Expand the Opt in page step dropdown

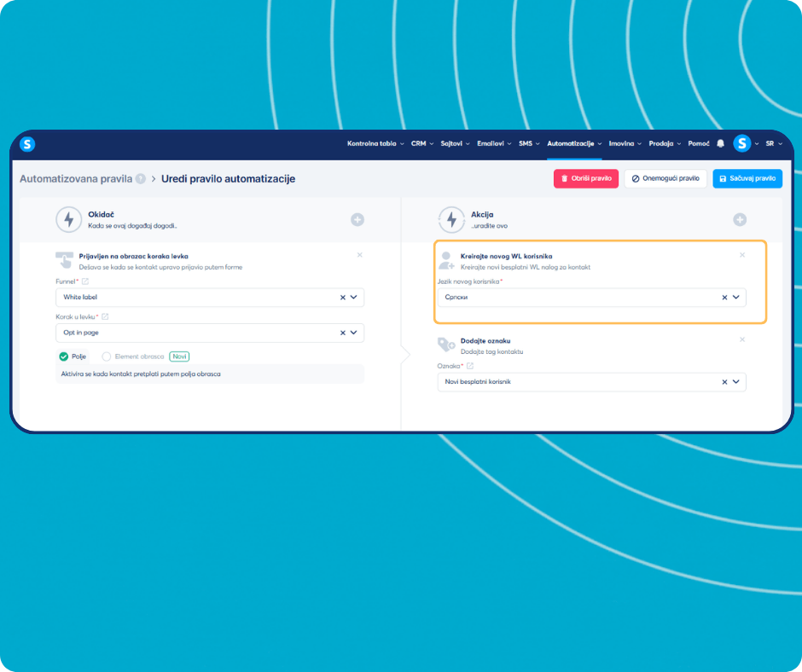click(x=353, y=333)
